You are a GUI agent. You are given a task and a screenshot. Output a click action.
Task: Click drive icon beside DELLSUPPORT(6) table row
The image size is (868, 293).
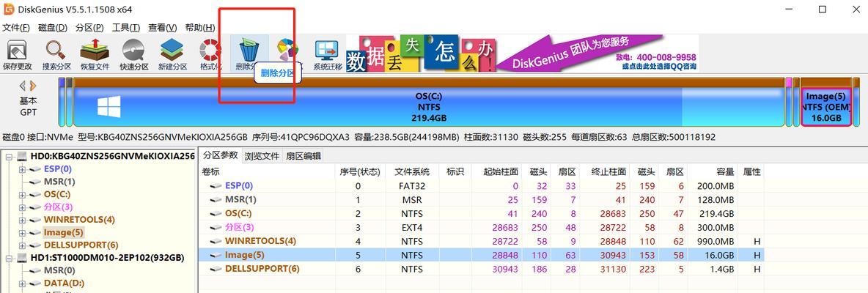pyautogui.click(x=216, y=269)
